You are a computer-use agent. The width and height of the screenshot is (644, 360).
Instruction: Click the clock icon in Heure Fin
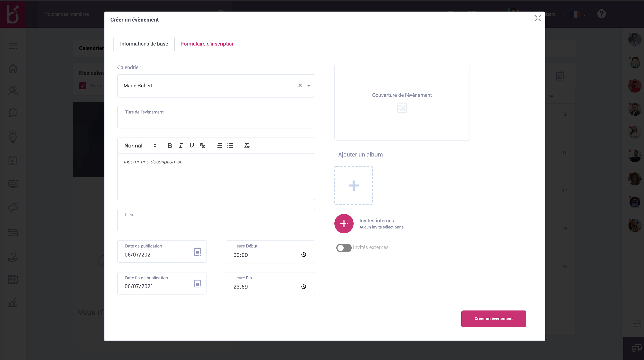[x=303, y=287]
